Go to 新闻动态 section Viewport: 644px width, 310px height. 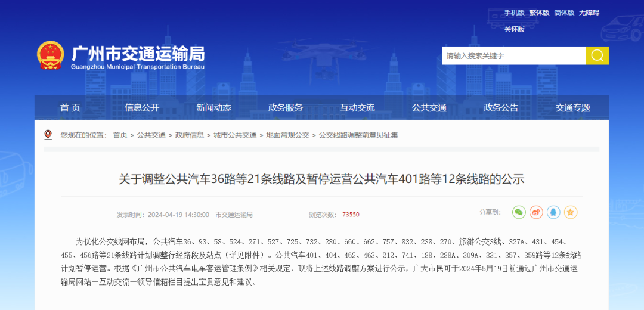point(213,108)
